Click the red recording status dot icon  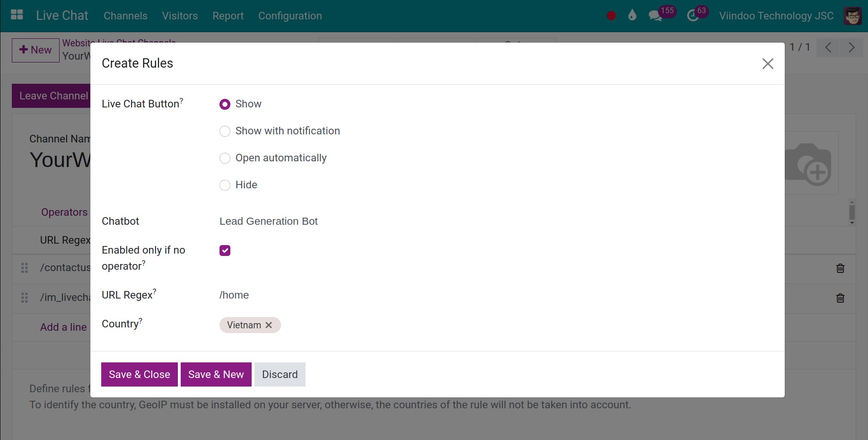(x=611, y=16)
